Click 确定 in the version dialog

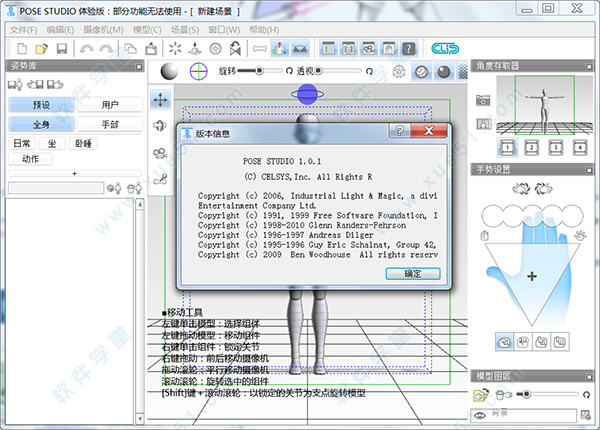coord(413,274)
